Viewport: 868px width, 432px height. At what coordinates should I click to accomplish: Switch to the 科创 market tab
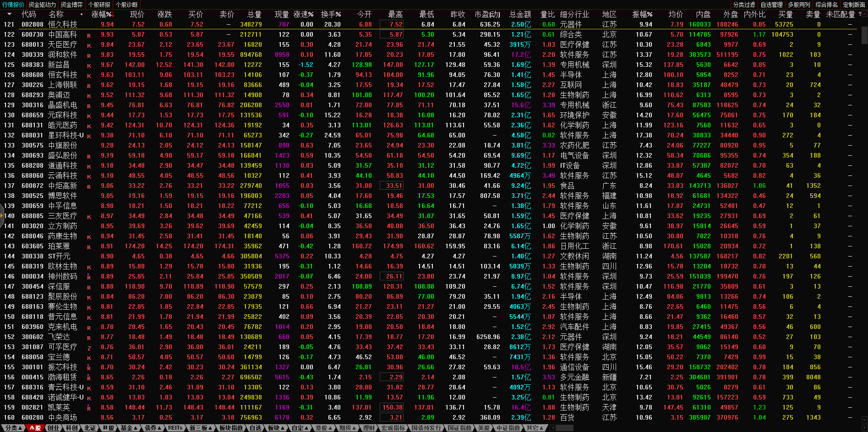point(71,428)
